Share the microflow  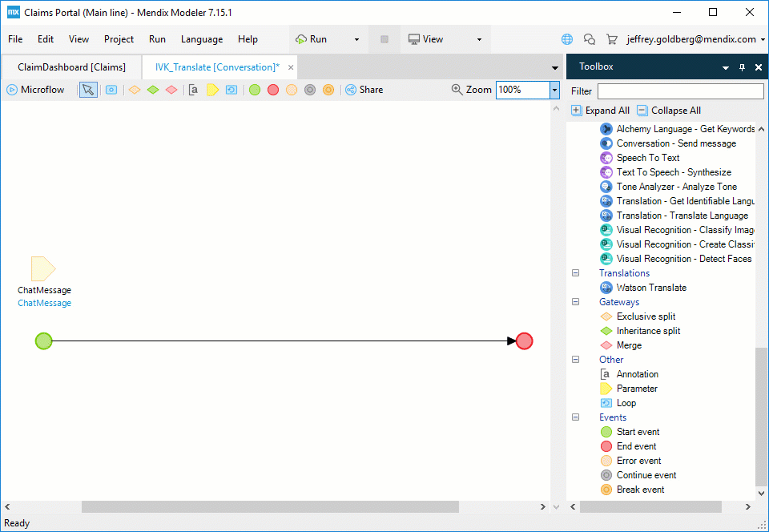point(364,90)
